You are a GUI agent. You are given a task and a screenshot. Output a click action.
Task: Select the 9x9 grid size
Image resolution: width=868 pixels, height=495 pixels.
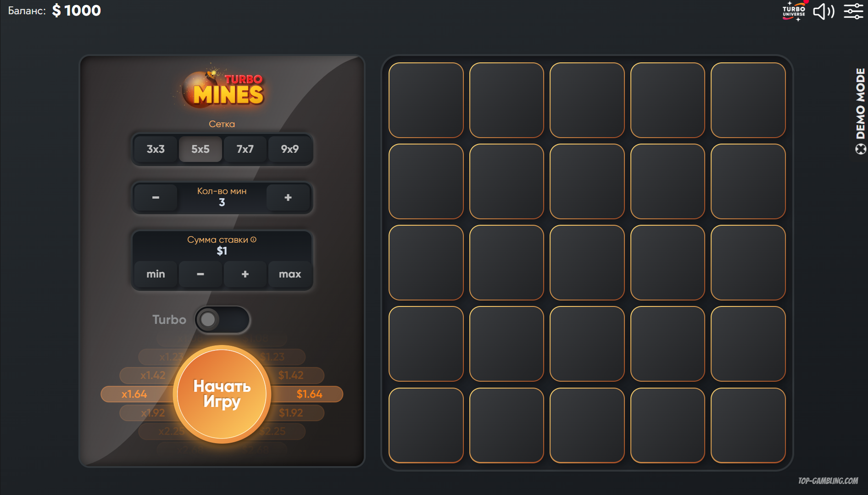coord(290,149)
